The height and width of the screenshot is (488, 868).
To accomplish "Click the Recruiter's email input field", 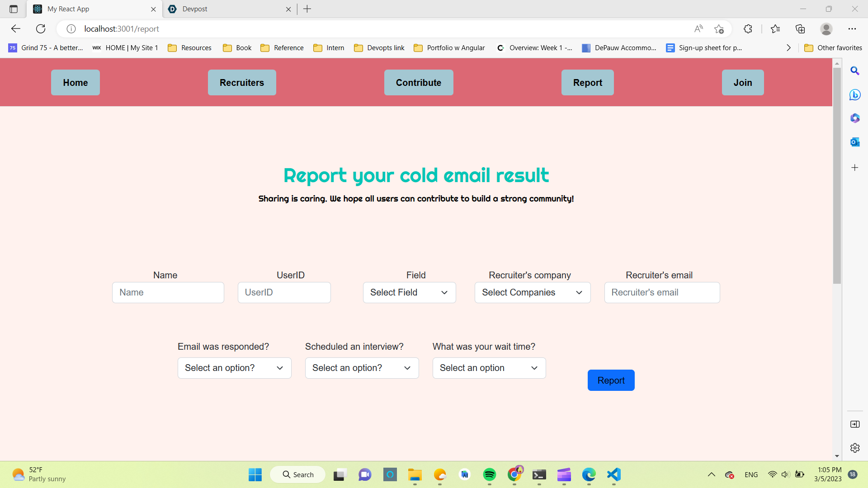I will click(x=661, y=292).
